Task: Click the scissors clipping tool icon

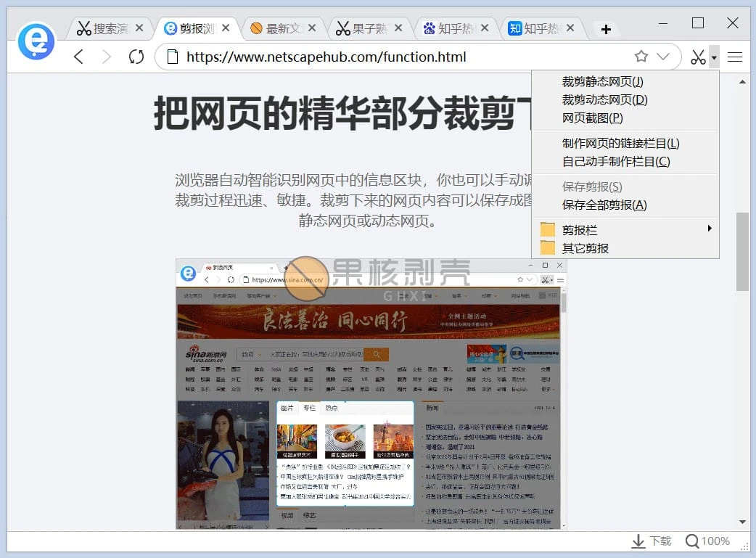Action: coord(698,57)
